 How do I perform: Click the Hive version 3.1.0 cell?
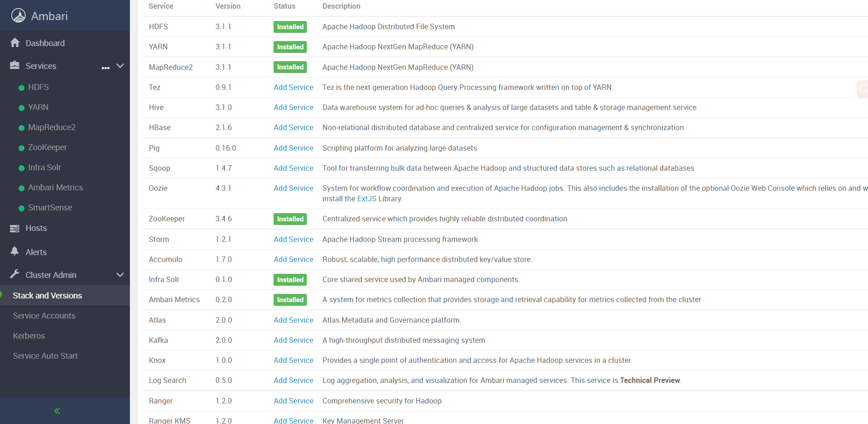tap(224, 107)
